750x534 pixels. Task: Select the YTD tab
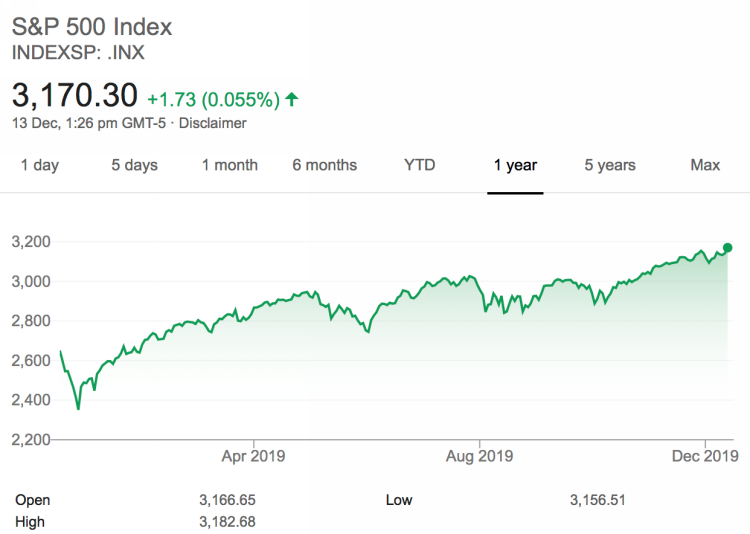420,165
